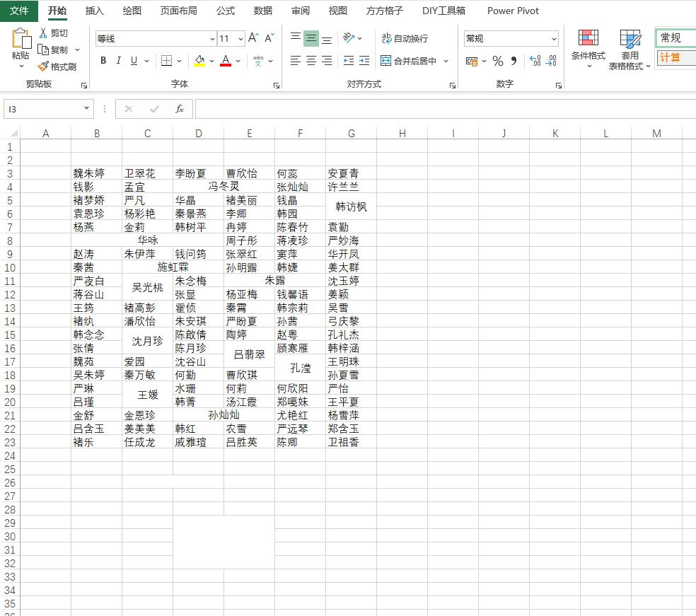
Task: Switch to the 插入 ribbon tab
Action: 94,11
